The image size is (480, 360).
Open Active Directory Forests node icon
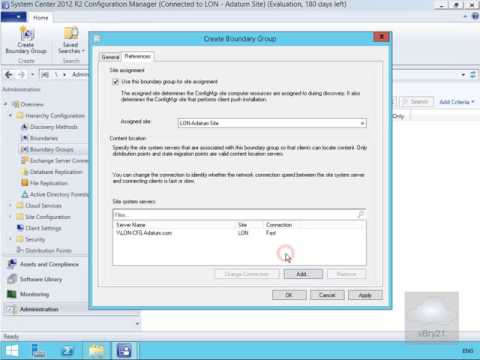pyautogui.click(x=24, y=194)
